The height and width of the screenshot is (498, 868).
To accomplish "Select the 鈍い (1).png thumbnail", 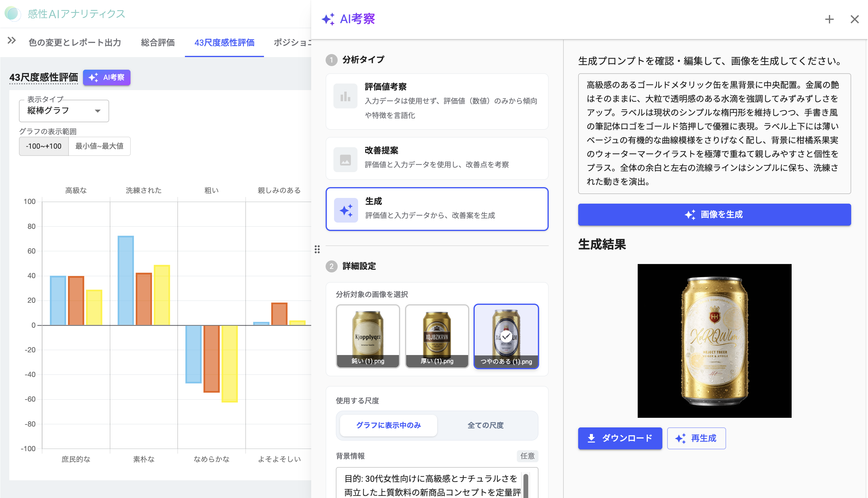I will pyautogui.click(x=368, y=336).
